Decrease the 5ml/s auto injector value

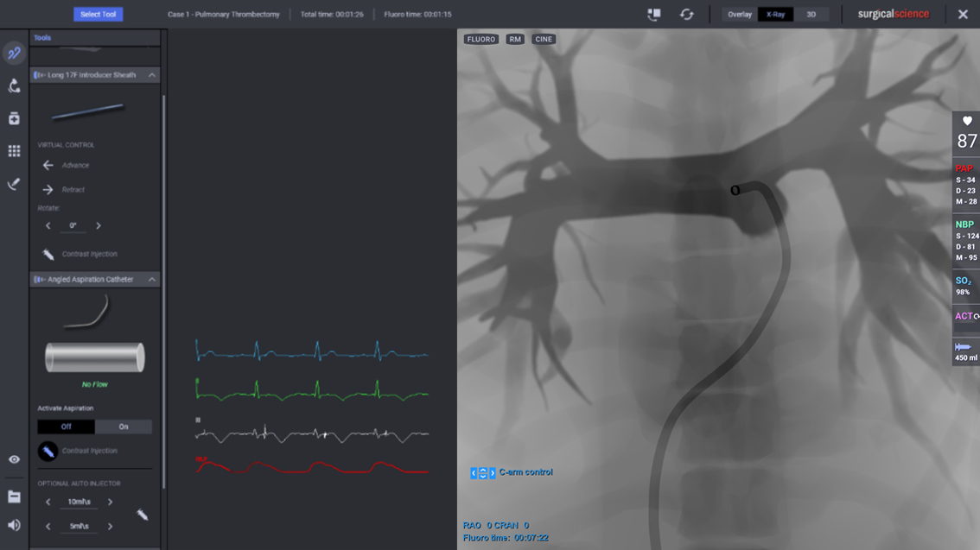coord(48,527)
